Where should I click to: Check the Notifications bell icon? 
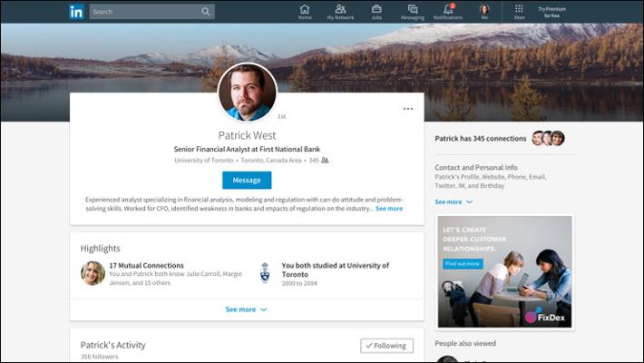tap(447, 11)
